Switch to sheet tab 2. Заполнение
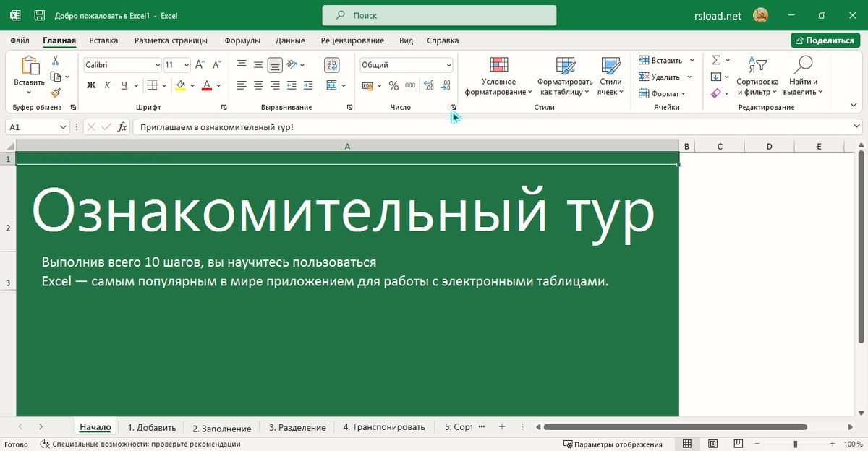Screen dimensions: 868x451 [x=221, y=428]
